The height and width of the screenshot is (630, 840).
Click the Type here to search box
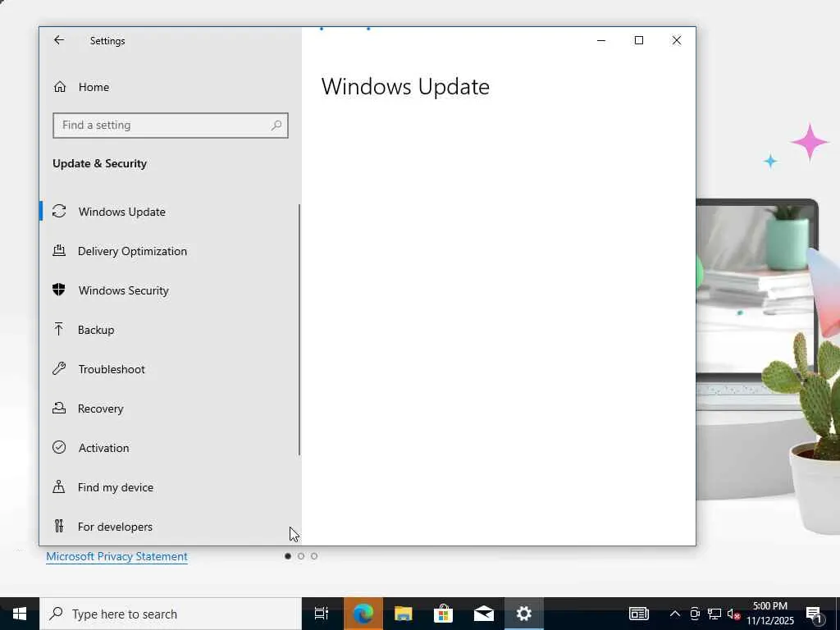(171, 614)
